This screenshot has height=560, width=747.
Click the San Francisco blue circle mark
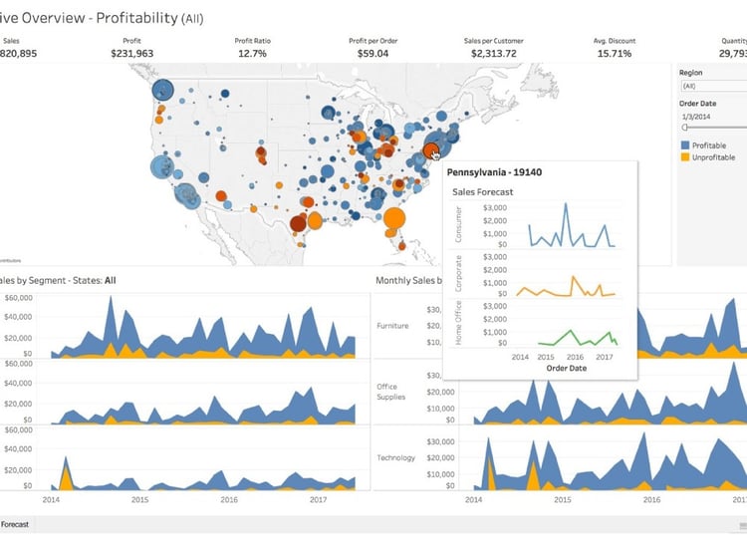tap(162, 166)
